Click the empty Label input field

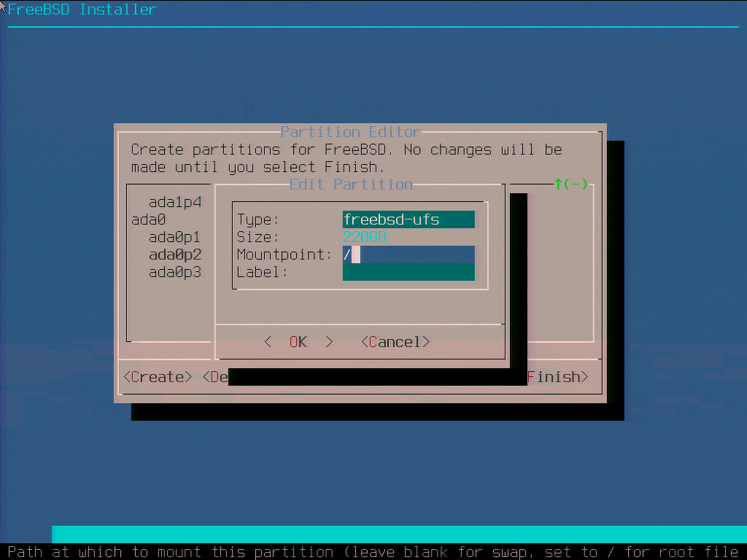tap(409, 272)
